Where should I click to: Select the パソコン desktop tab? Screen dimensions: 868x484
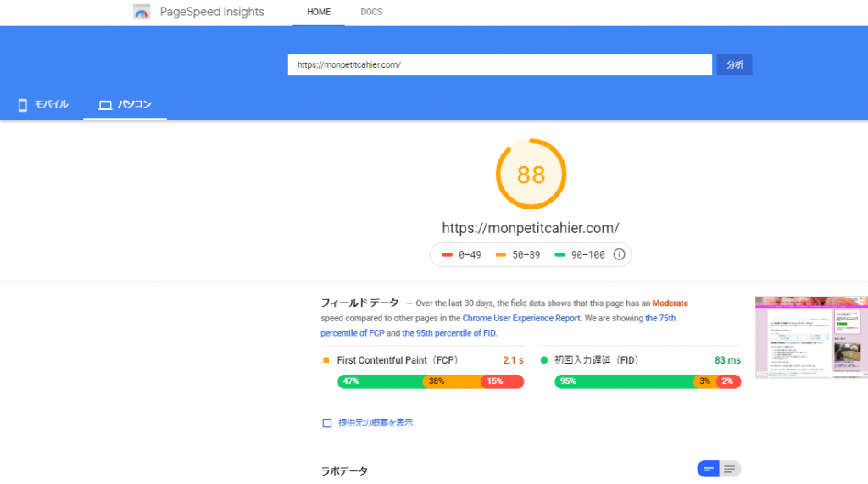125,104
